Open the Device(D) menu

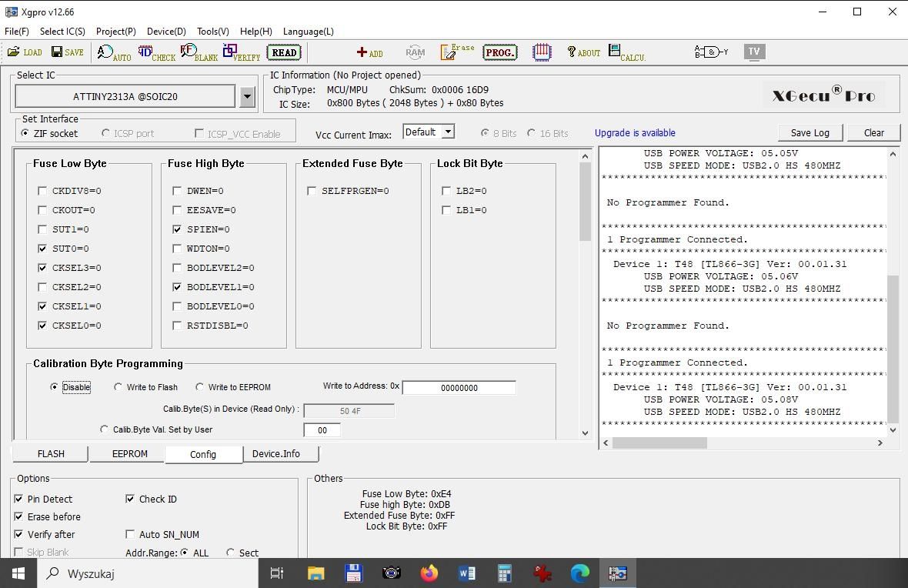coord(166,32)
